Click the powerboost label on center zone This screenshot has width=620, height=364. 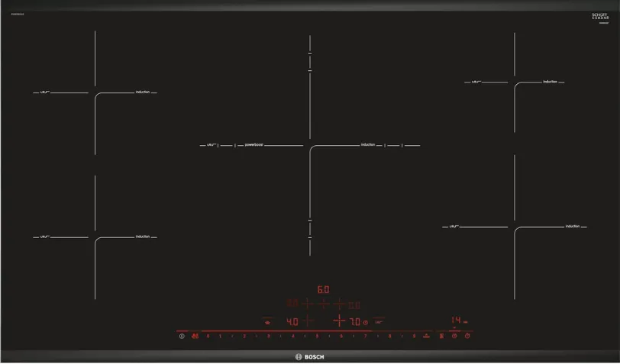pyautogui.click(x=254, y=145)
